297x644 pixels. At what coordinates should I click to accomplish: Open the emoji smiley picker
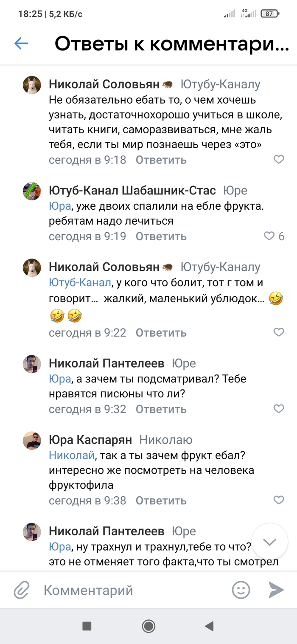pos(241,590)
